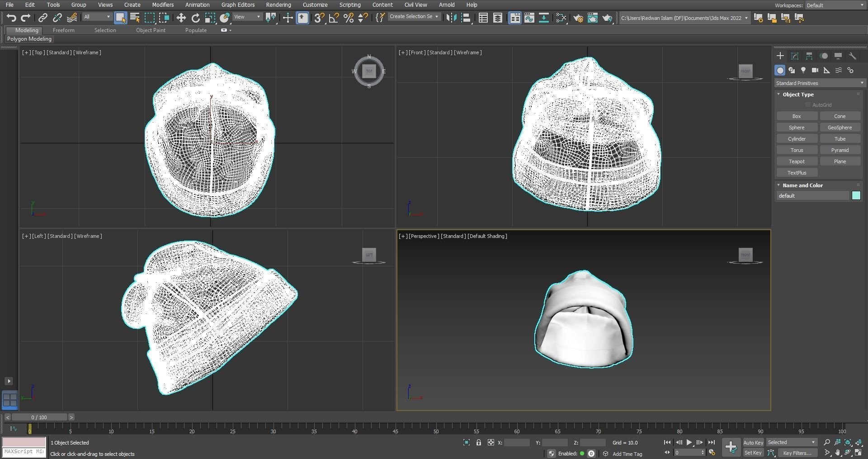This screenshot has width=868, height=459.
Task: Click the Undo arrow icon
Action: [x=11, y=18]
